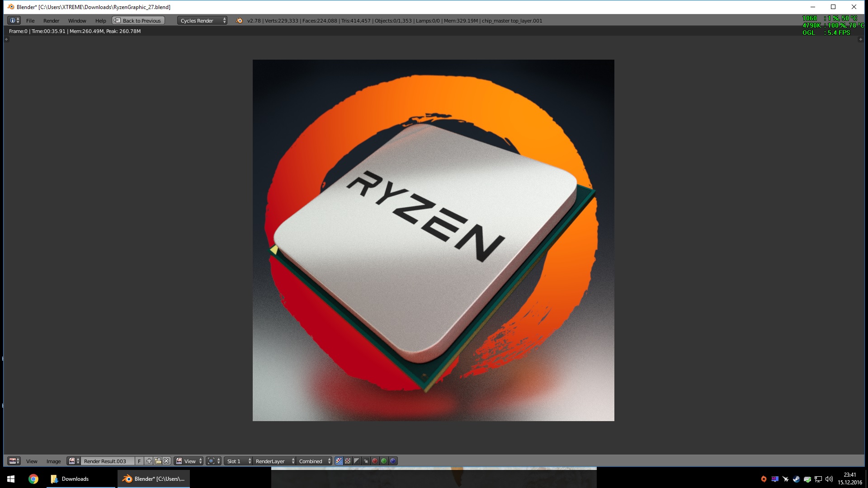Unlink image with X icon
The image size is (868, 488).
click(166, 461)
